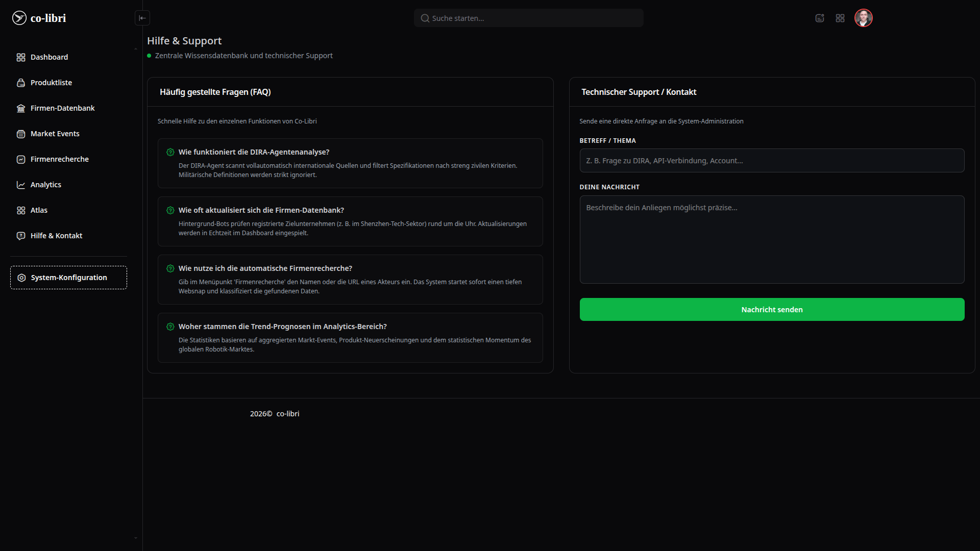Image resolution: width=980 pixels, height=551 pixels.
Task: Click the Produktliste bag icon
Action: point(21,83)
